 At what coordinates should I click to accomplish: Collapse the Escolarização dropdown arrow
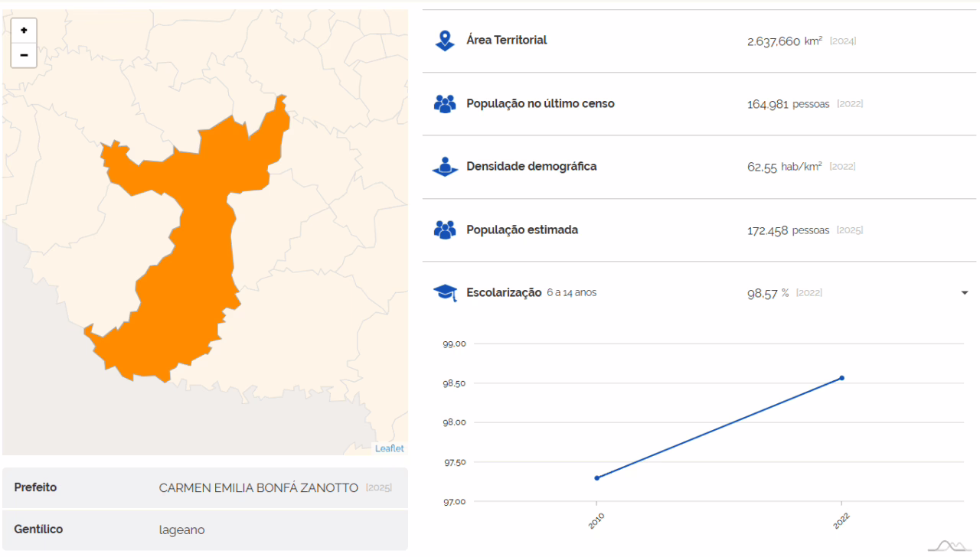click(x=965, y=293)
